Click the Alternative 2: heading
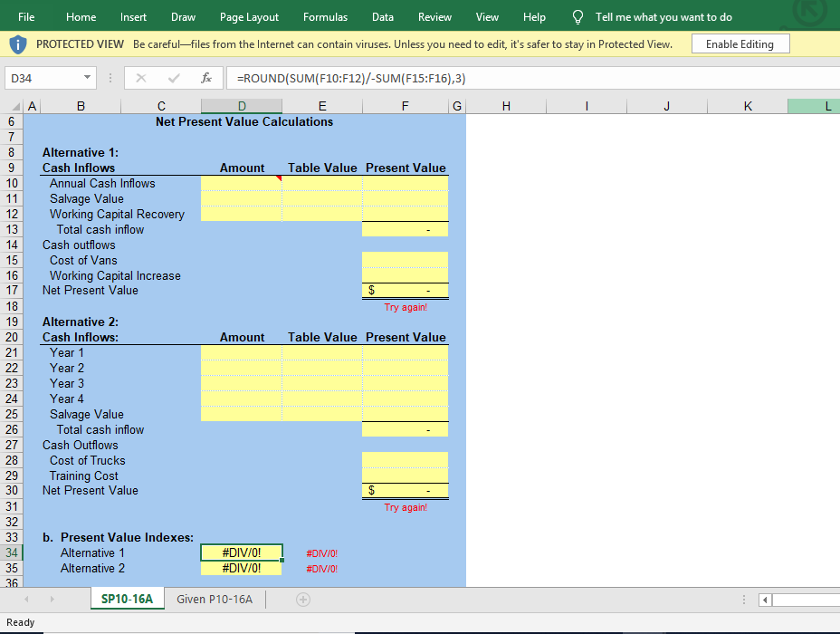Image resolution: width=840 pixels, height=634 pixels. [81, 322]
